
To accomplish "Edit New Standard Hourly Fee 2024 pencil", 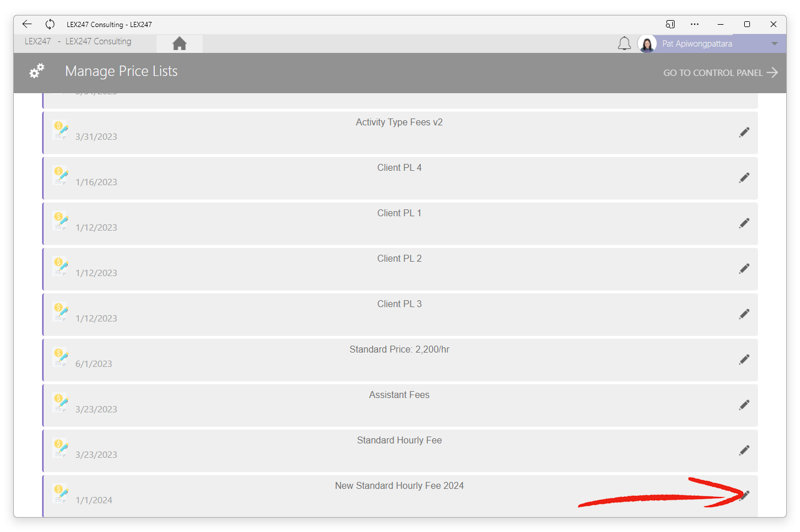I will (744, 496).
